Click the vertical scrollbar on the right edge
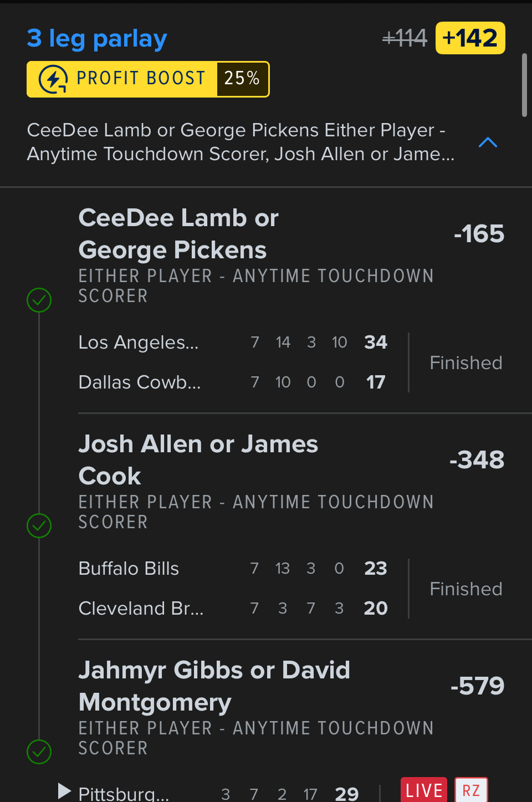Screen dimensions: 532x802 click(x=524, y=85)
